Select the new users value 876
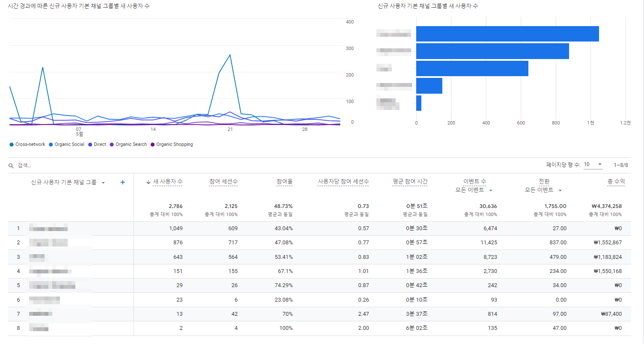 tap(178, 243)
